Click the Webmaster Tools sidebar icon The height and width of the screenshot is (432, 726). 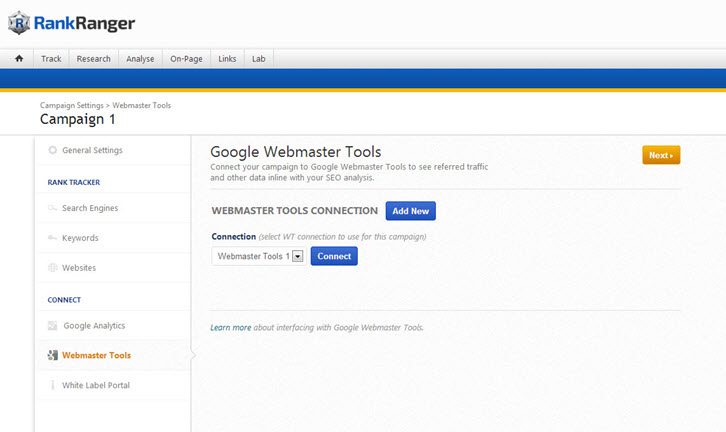coord(53,355)
